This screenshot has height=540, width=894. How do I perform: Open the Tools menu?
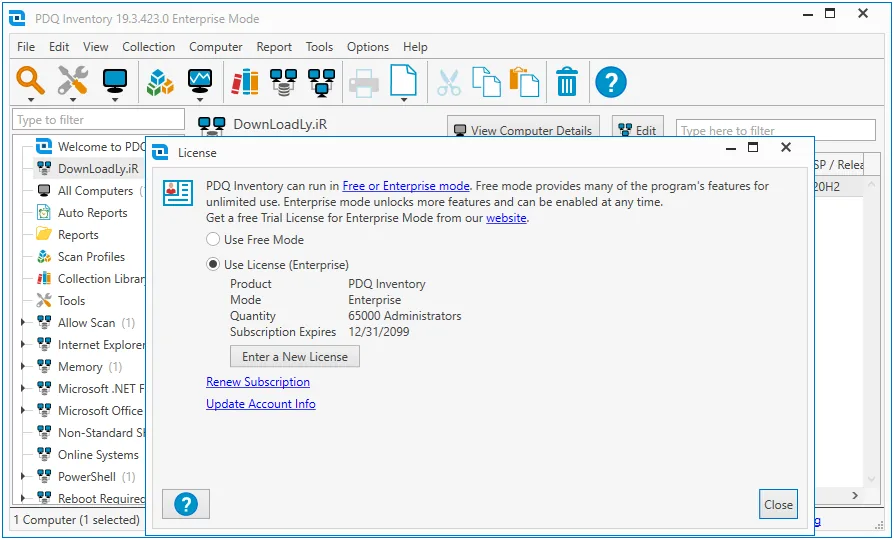tap(319, 47)
